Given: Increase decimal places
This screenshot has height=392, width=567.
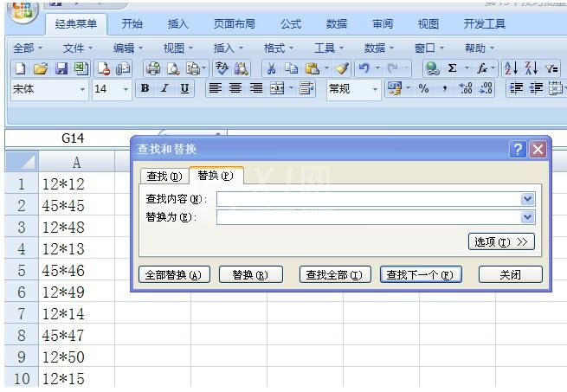Looking at the screenshot, I should tap(466, 88).
